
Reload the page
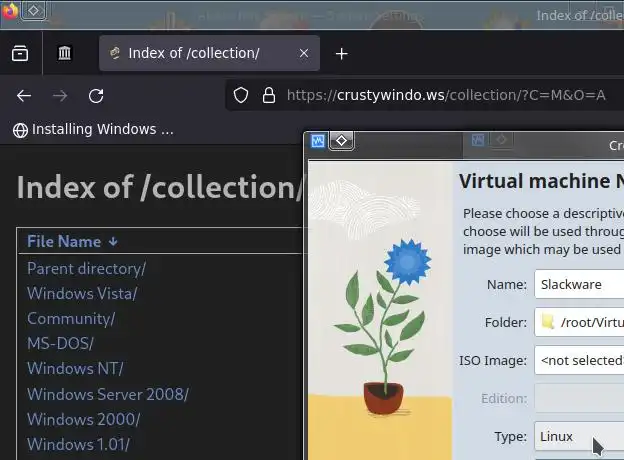coord(96,96)
